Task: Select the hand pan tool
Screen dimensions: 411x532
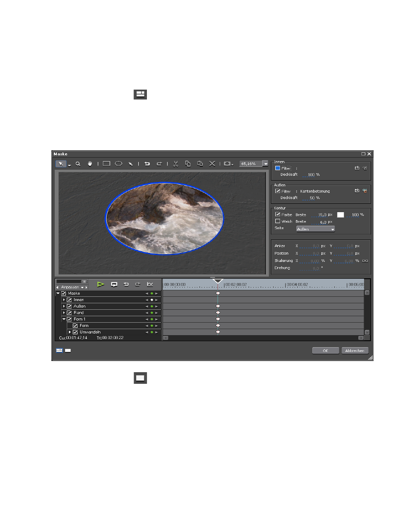Action: click(x=90, y=164)
